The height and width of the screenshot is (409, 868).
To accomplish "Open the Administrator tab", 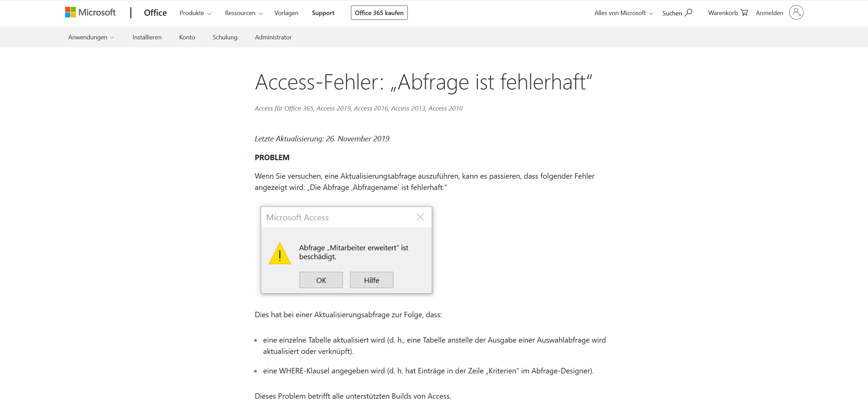I will (x=273, y=37).
